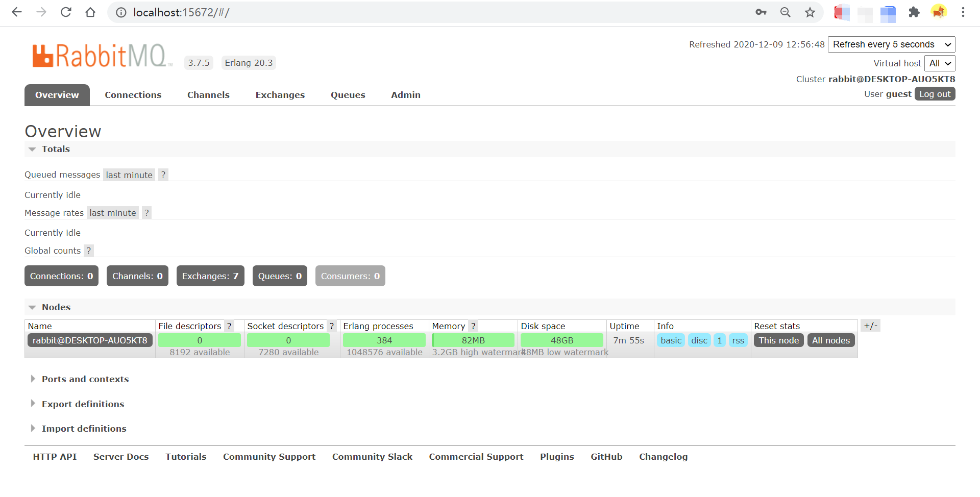Switch to the Queues tab
Screen dimensions: 980x497
tap(348, 95)
